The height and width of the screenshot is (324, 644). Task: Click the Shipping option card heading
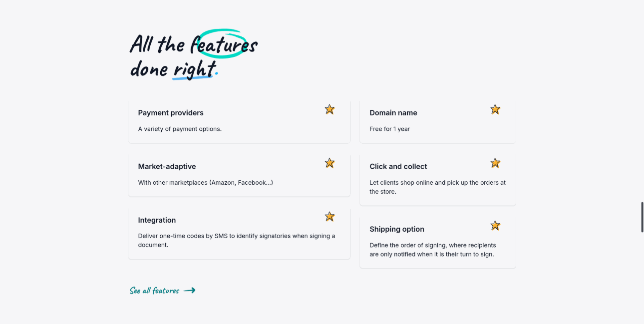396,229
